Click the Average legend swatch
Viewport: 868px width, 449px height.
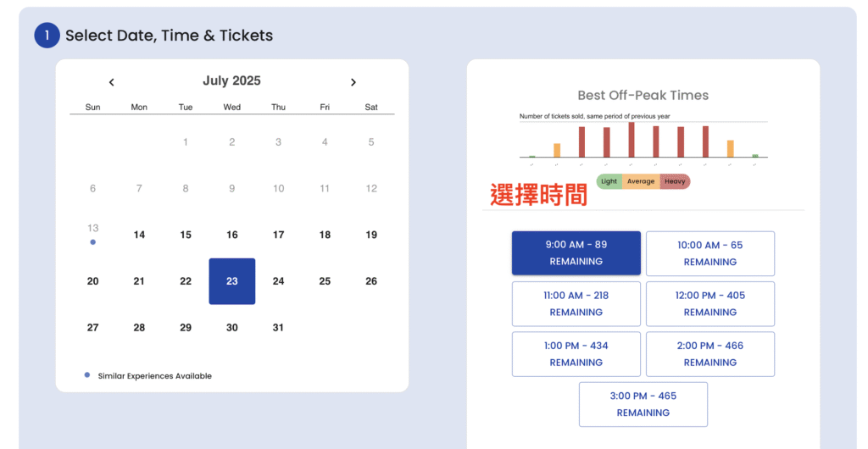pyautogui.click(x=641, y=181)
